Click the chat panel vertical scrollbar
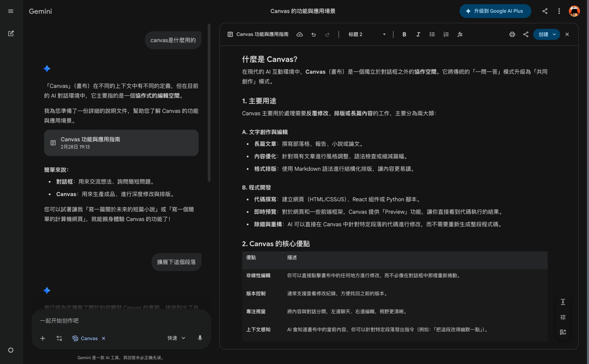Screen dimensions: 589x364 209,103
